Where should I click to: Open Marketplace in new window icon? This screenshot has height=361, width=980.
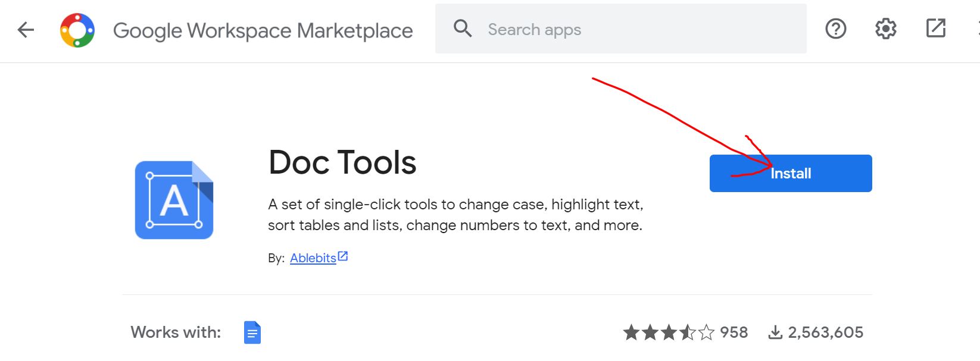[936, 28]
